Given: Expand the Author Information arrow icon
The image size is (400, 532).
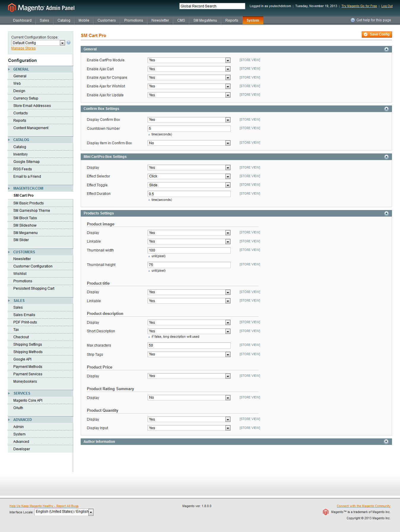Looking at the screenshot, I should 386,442.
